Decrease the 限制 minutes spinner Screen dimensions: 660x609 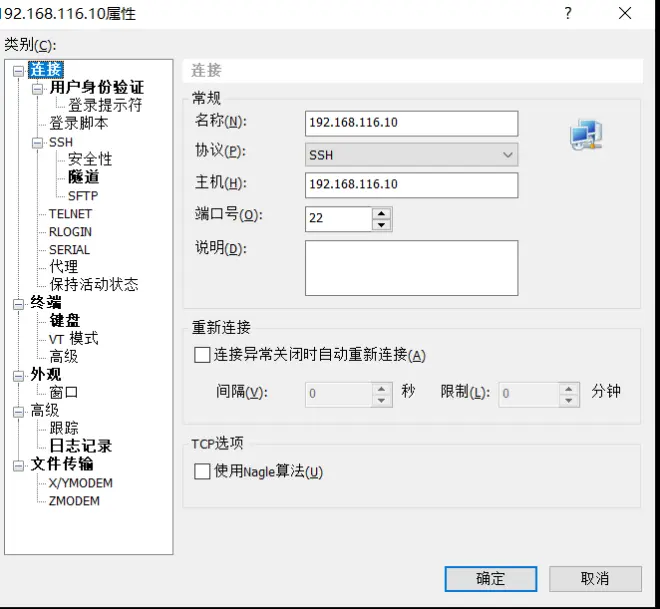[x=569, y=401]
